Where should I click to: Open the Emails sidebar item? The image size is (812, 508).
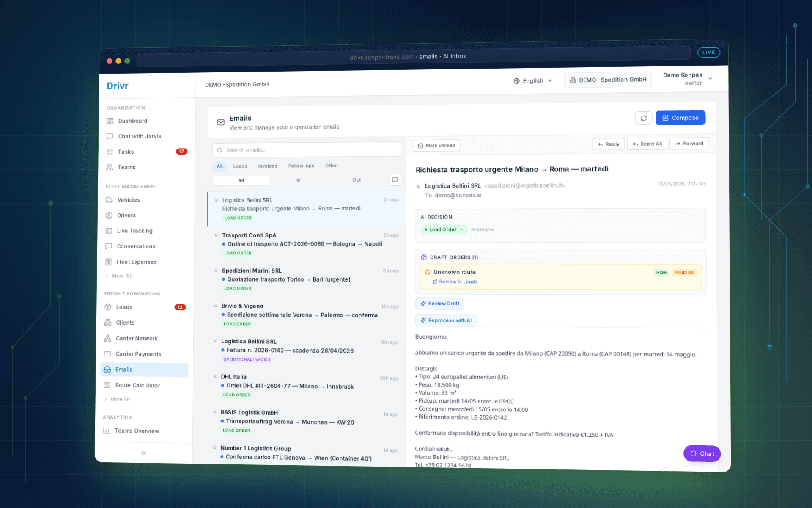click(x=144, y=370)
